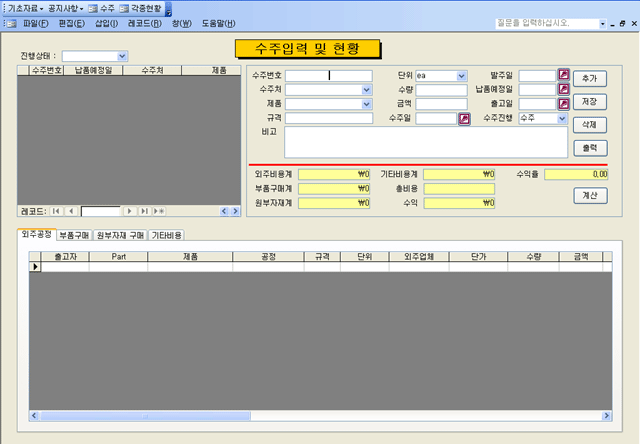Click the 총비용 field

point(459,189)
